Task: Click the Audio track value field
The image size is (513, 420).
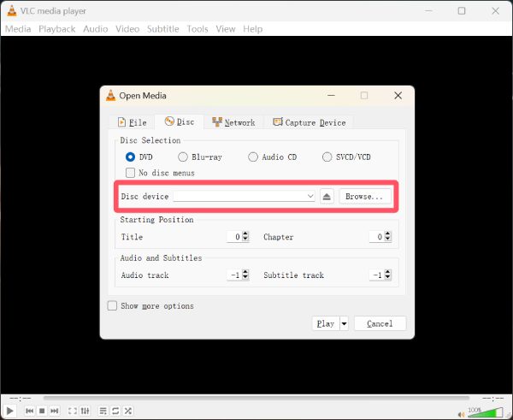Action: pyautogui.click(x=234, y=275)
